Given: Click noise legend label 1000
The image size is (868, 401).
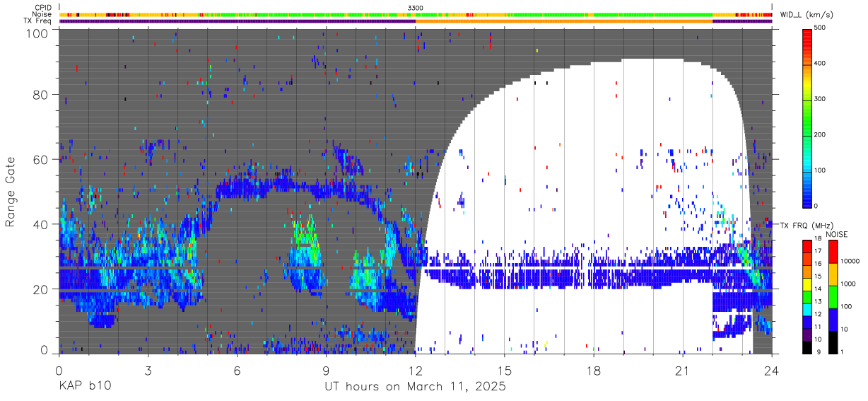Looking at the screenshot, I should pos(848,284).
